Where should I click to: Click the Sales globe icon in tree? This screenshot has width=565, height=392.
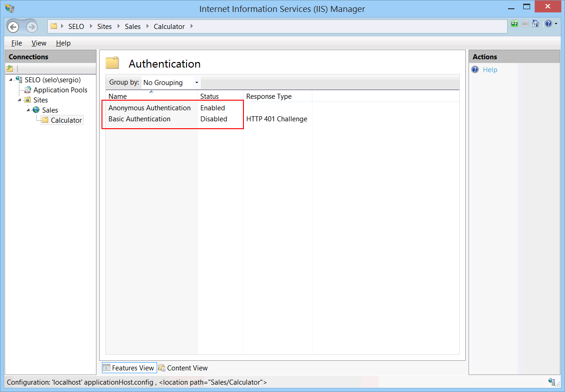[36, 110]
